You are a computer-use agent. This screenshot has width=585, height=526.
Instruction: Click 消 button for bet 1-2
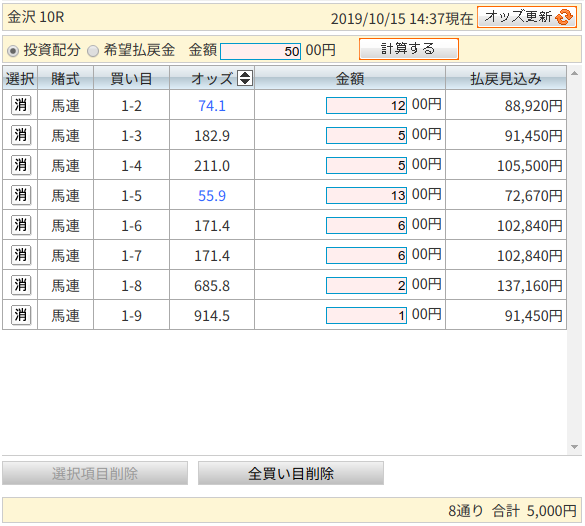pos(21,105)
